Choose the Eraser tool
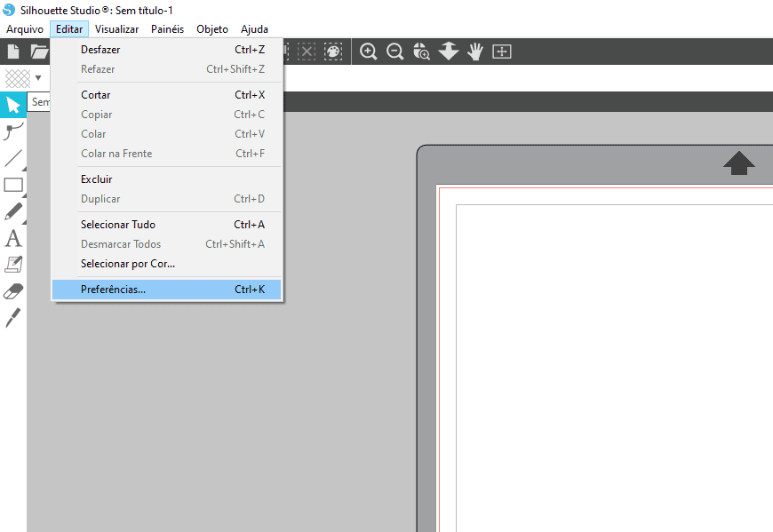Viewport: 773px width, 532px height. [x=13, y=290]
